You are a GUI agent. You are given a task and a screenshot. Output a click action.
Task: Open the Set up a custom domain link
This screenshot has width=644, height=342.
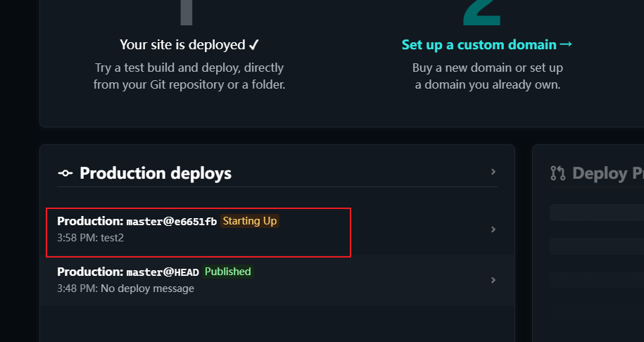[x=487, y=44]
